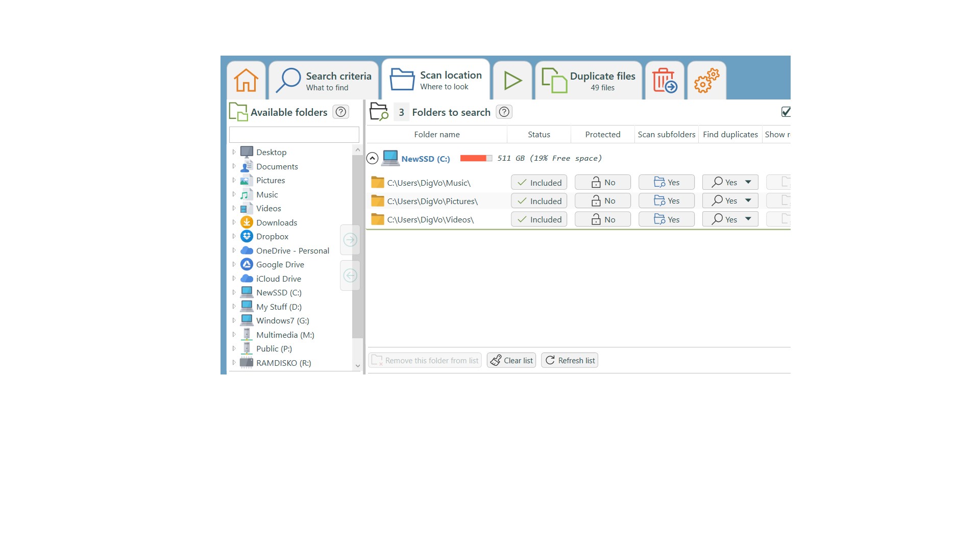The width and height of the screenshot is (980, 551).
Task: Open the red trash removal icon tab
Action: point(664,81)
